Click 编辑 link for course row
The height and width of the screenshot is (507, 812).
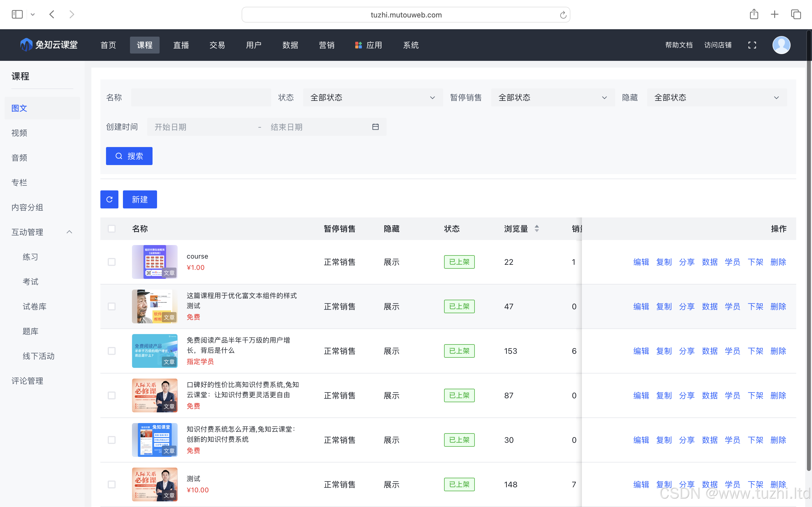[x=641, y=262]
